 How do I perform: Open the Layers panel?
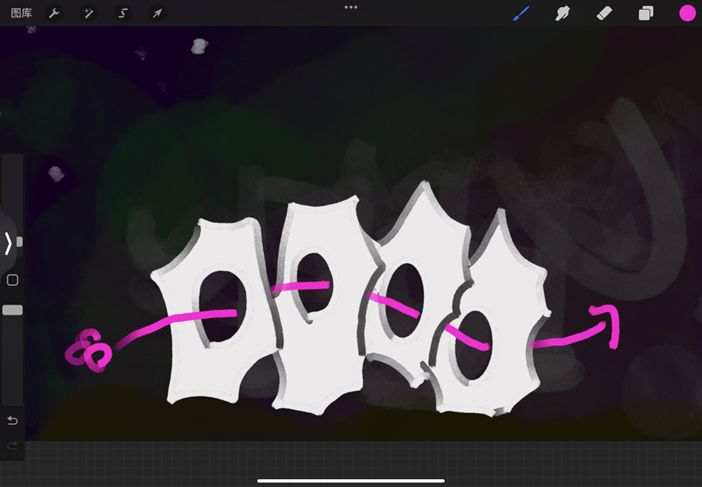(x=646, y=14)
